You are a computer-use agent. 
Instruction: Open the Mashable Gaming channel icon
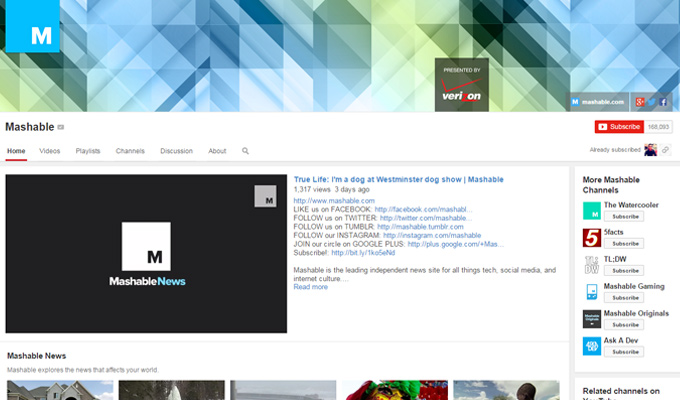coord(592,292)
